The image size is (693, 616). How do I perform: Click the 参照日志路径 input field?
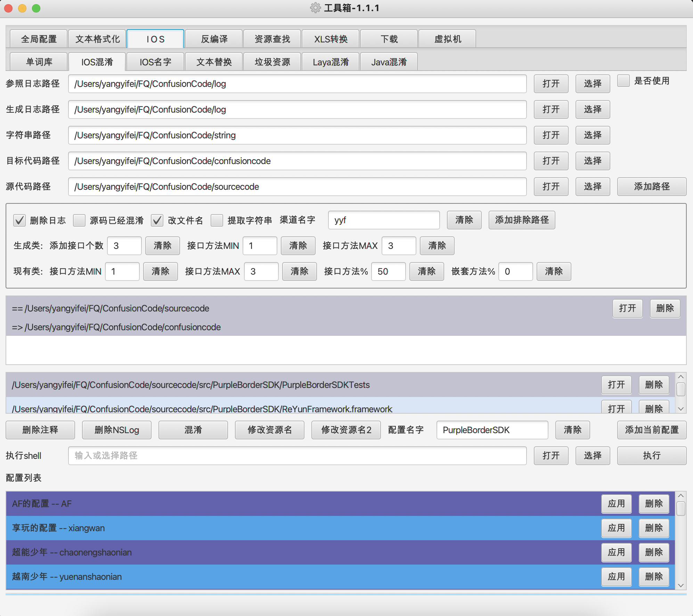click(x=297, y=84)
